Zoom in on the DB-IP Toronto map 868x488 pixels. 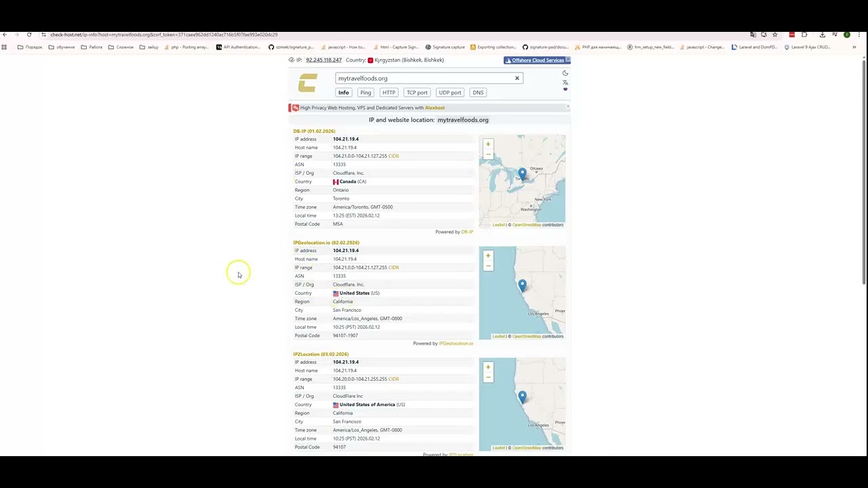(488, 144)
